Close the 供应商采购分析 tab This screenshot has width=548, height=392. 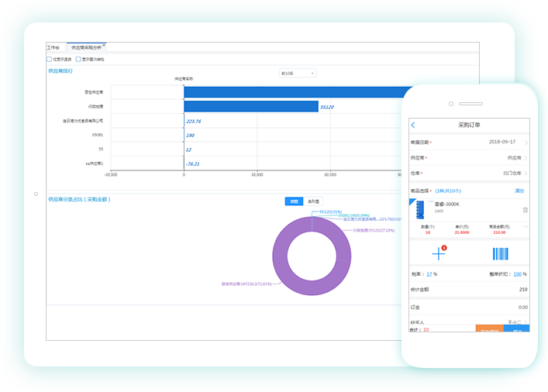coord(104,45)
